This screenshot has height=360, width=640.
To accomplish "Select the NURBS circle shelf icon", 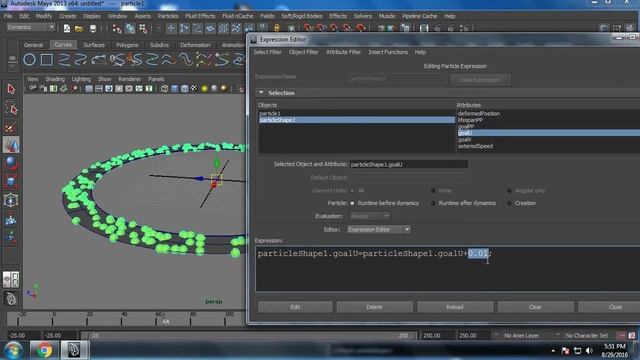I will click(x=29, y=60).
